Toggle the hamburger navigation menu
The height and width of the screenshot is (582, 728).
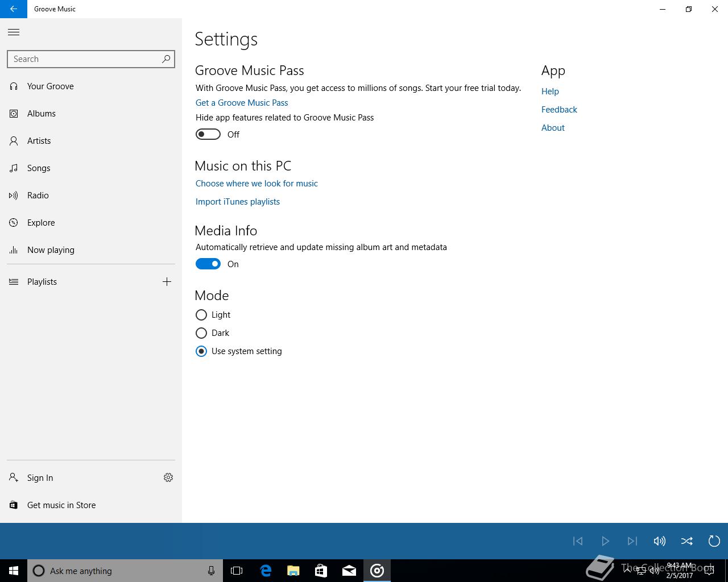(14, 32)
